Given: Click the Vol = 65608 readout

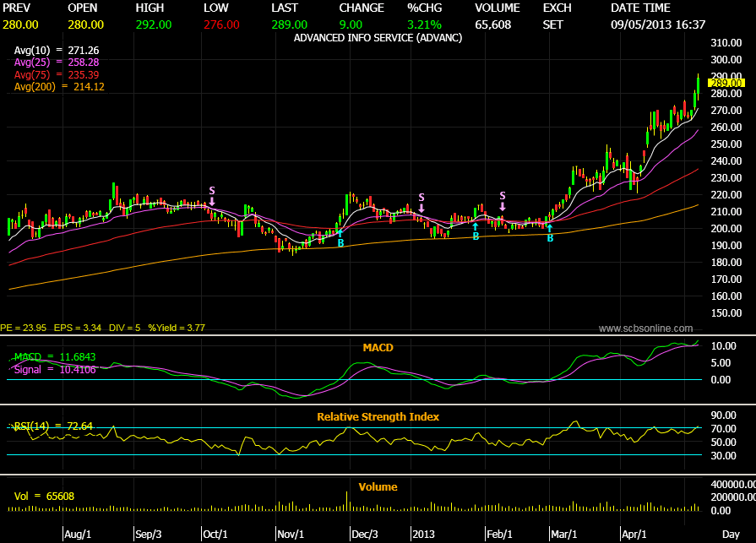Looking at the screenshot, I should 45,496.
